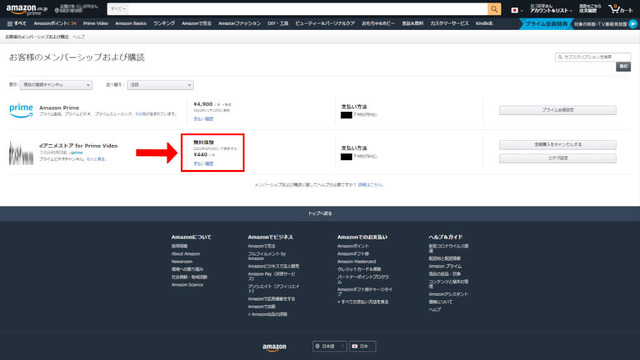The image size is (640, 360).
Task: Click the ヘルプ breadcrumb link
Action: 79,37
